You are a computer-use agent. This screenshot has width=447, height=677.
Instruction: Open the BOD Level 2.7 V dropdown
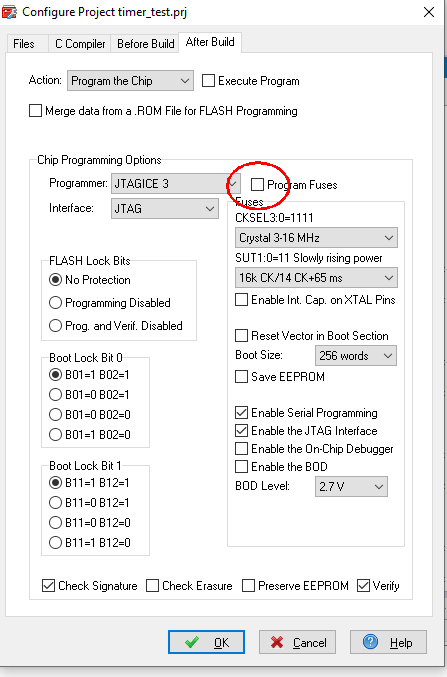[351, 487]
